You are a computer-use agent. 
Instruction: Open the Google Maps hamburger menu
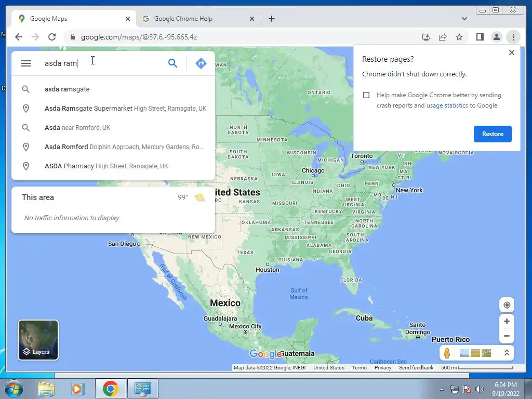coord(26,63)
